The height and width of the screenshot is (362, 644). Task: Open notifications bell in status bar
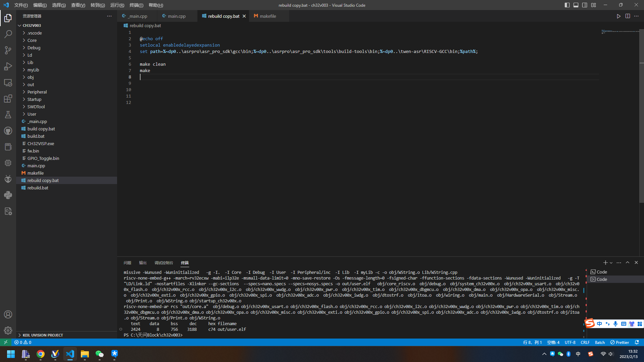(x=637, y=342)
